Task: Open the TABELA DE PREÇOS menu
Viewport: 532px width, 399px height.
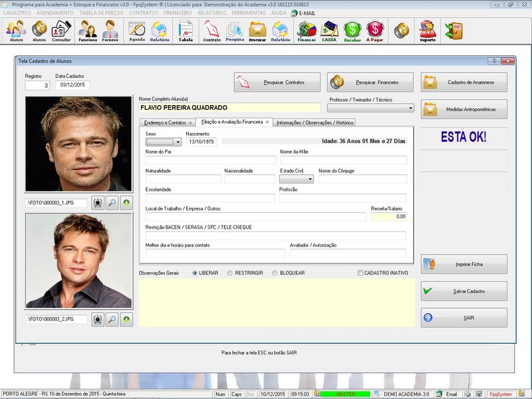Action: (x=102, y=13)
